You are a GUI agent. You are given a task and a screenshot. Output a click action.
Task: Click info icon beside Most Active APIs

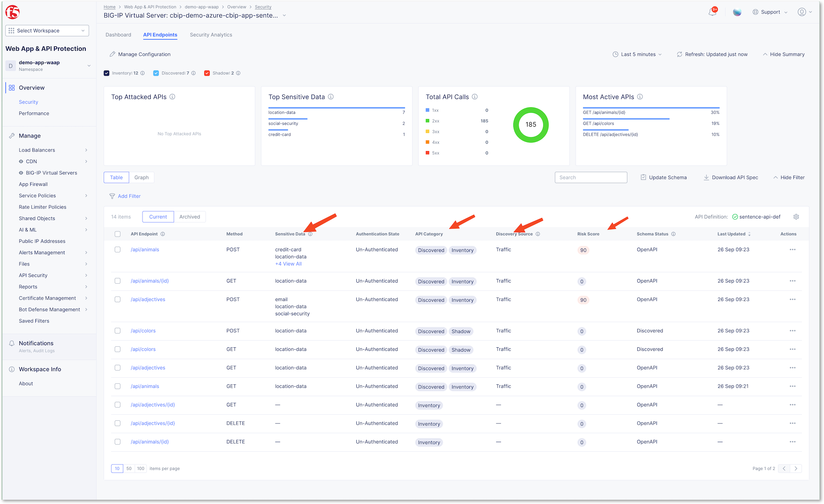(x=640, y=97)
